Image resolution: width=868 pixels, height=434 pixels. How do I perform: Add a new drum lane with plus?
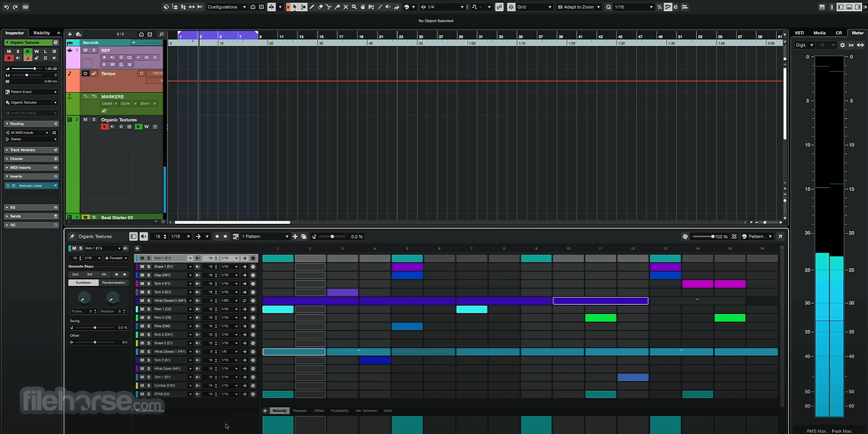point(137,248)
